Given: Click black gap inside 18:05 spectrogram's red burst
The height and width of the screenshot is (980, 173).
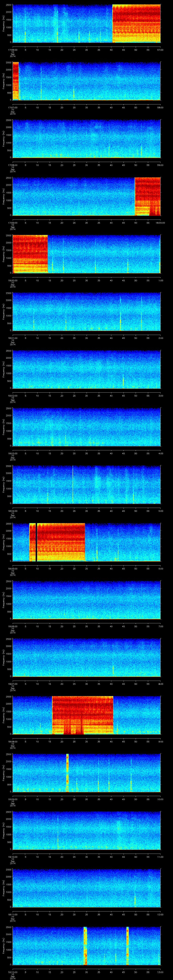Looking at the screenshot, I should click(36, 542).
